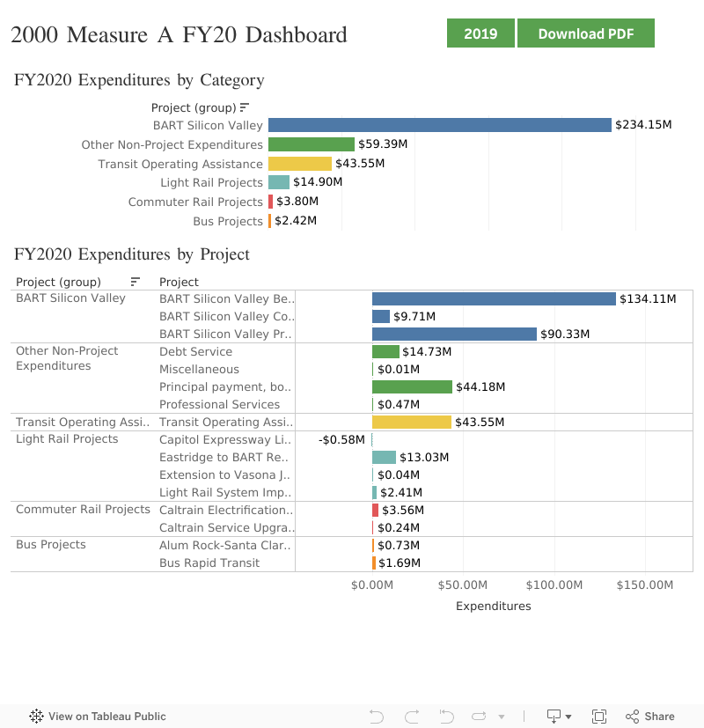Image resolution: width=704 pixels, height=728 pixels.
Task: Click the Principal payment $44.18M bar
Action: point(412,386)
